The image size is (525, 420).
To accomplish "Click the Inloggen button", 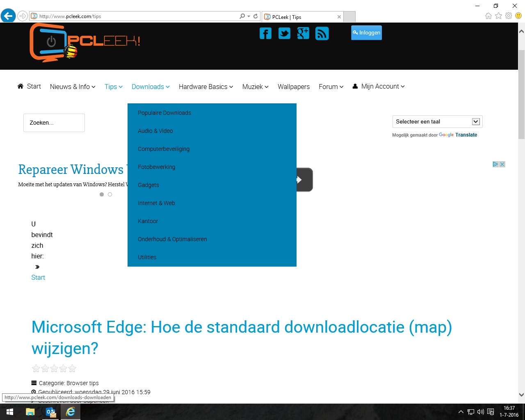I will pyautogui.click(x=366, y=33).
